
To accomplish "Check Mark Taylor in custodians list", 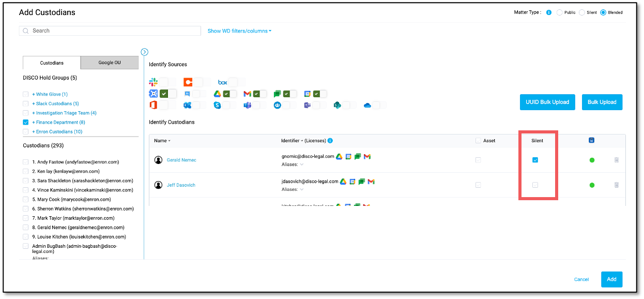I will tap(26, 218).
